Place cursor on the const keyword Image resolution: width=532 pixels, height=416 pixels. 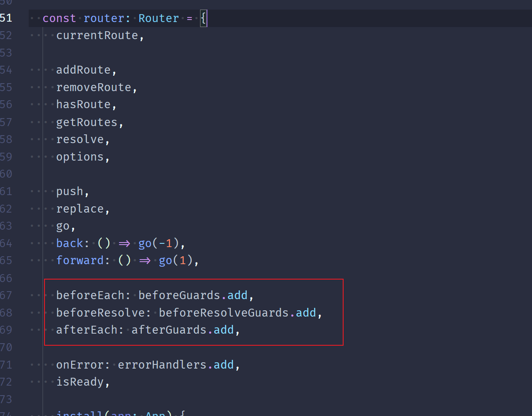pos(59,18)
